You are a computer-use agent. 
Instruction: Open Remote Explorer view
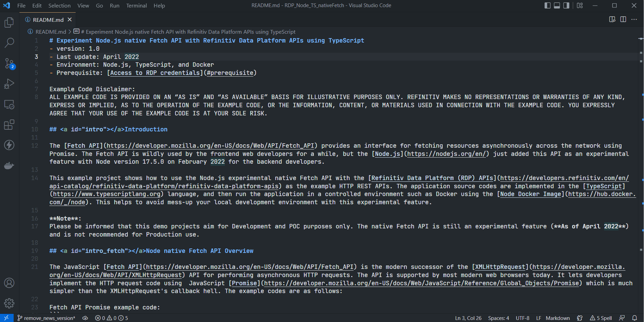point(9,104)
